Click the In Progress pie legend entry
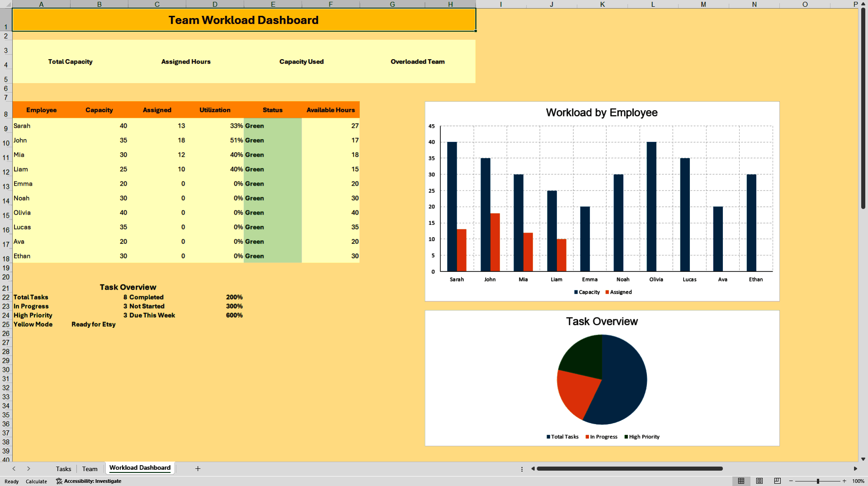 tap(601, 437)
